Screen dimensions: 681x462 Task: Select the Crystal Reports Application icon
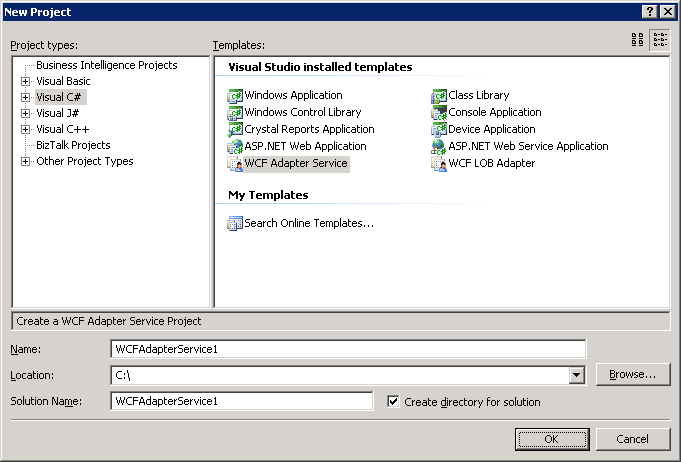point(235,129)
